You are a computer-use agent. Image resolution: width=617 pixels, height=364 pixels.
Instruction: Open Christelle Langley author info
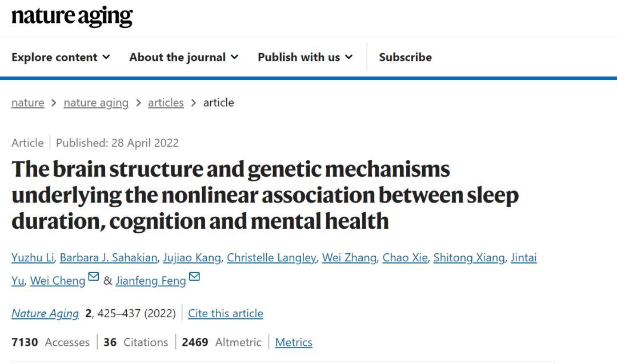pyautogui.click(x=271, y=257)
